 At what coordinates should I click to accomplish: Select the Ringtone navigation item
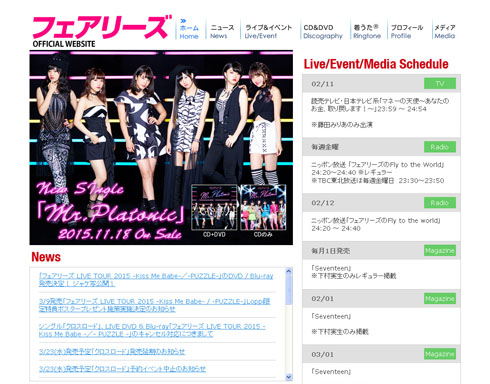367,31
